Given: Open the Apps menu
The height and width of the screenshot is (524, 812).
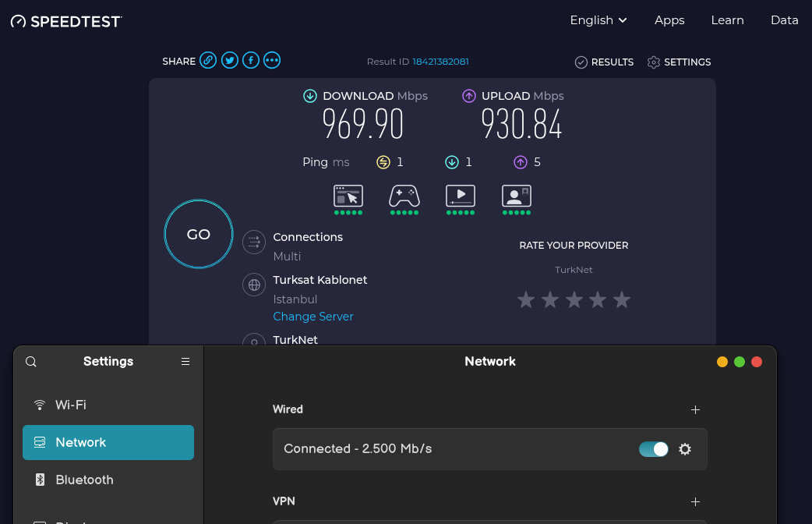Looking at the screenshot, I should coord(669,20).
